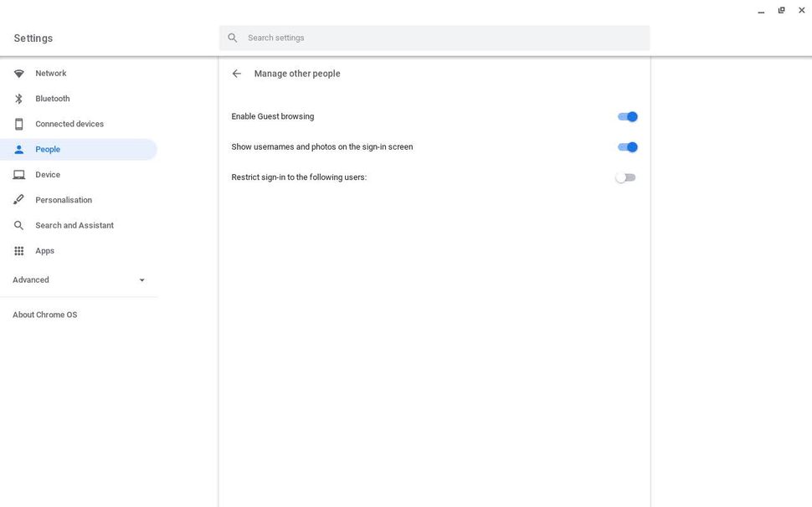Click the search magnifier in the search bar
Screen dimensions: 812x507
[x=232, y=37]
